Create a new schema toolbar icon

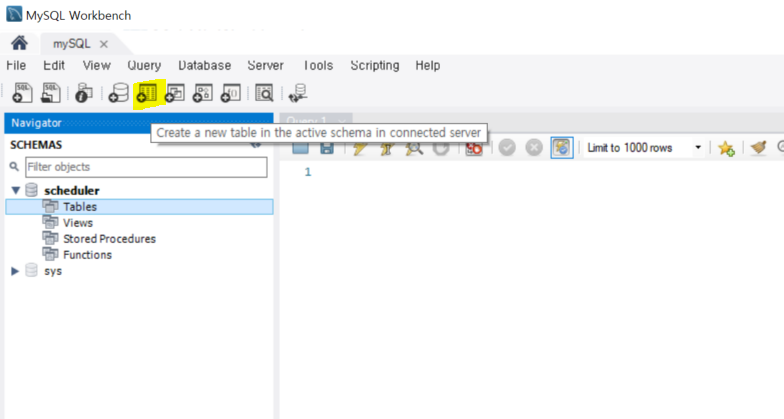118,93
